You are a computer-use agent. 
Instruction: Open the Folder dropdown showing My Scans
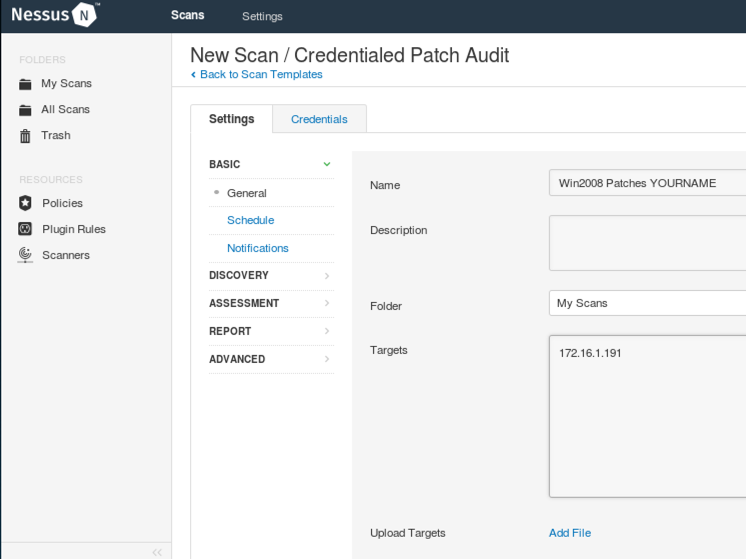click(x=647, y=303)
